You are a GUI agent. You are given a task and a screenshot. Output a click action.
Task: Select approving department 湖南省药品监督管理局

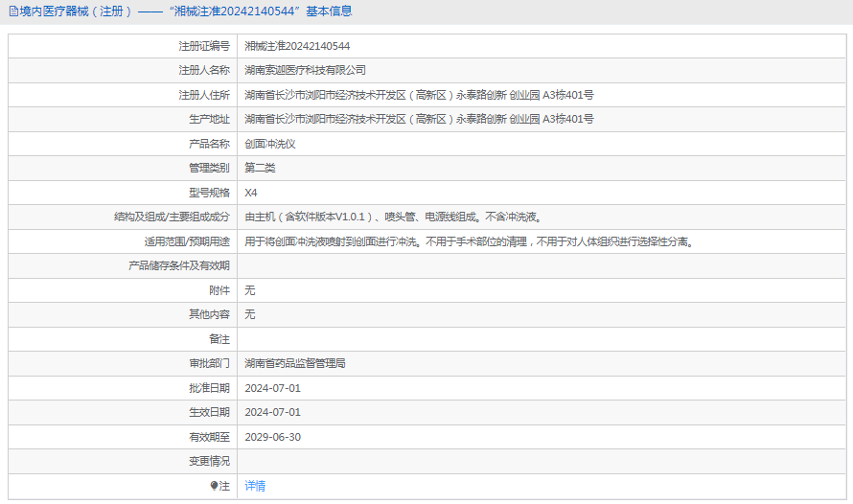295,363
